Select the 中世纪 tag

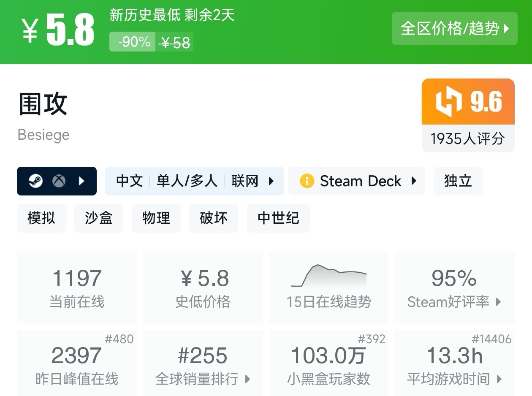click(278, 218)
